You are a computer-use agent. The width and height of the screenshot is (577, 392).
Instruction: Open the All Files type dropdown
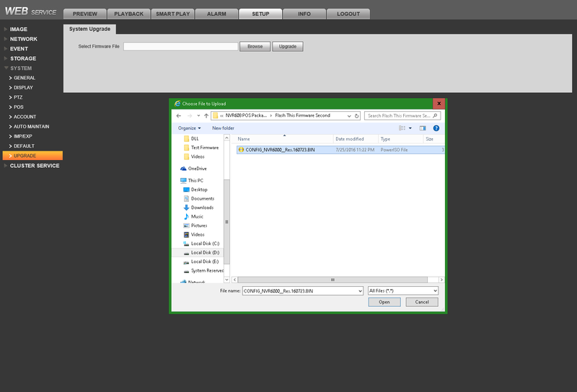point(402,290)
